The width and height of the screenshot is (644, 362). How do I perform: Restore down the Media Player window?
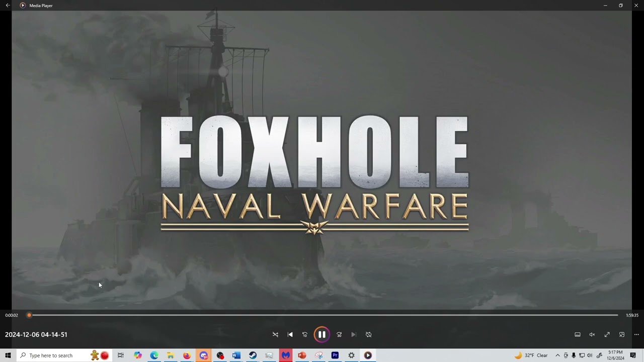621,5
